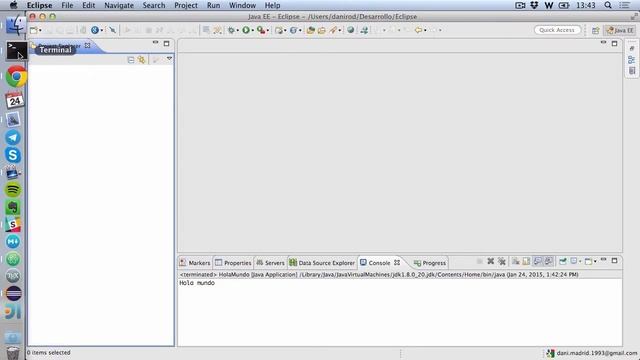Open the Back history dropdown arrow
Screen dimensions: 640x360
tap(425, 31)
